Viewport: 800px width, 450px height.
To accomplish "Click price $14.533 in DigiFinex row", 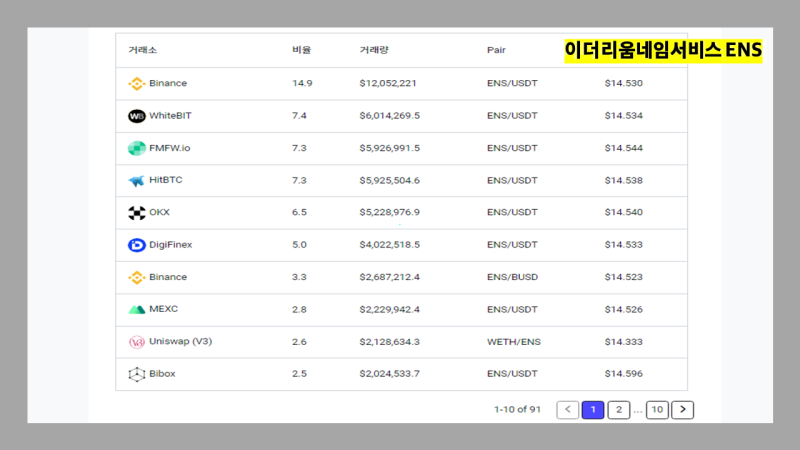I will pyautogui.click(x=623, y=245).
